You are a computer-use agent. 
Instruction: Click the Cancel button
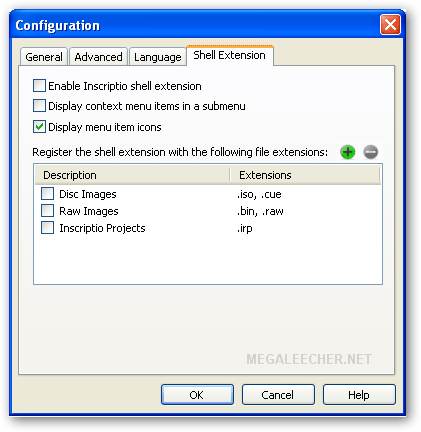tap(278, 395)
